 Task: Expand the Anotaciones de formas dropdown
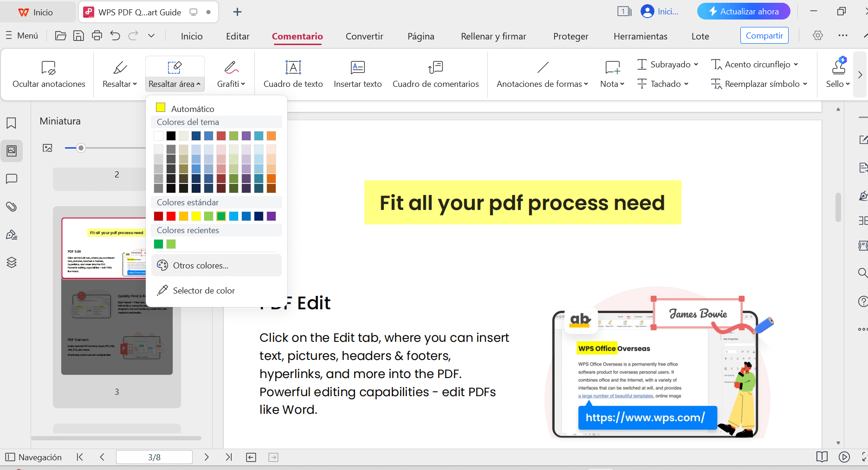(x=586, y=84)
